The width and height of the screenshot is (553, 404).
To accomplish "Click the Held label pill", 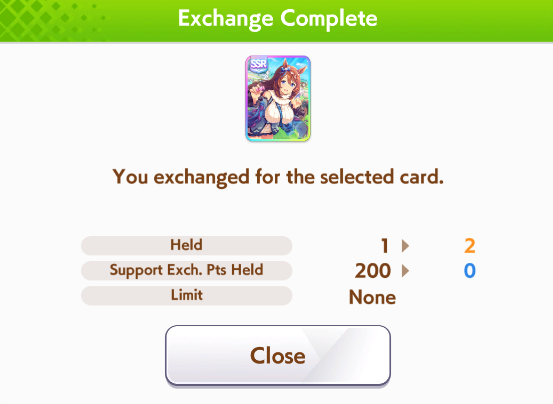I will coord(187,245).
